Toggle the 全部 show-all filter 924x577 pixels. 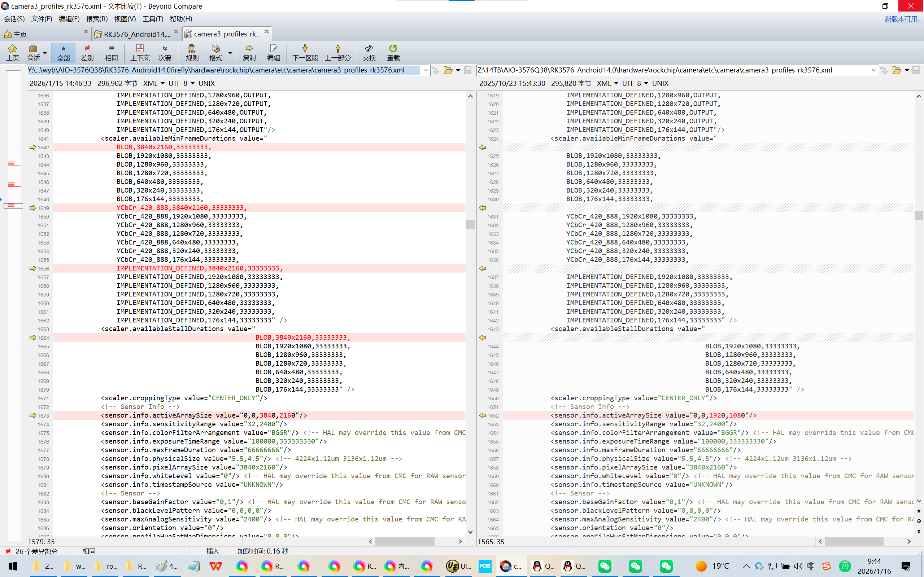point(64,52)
